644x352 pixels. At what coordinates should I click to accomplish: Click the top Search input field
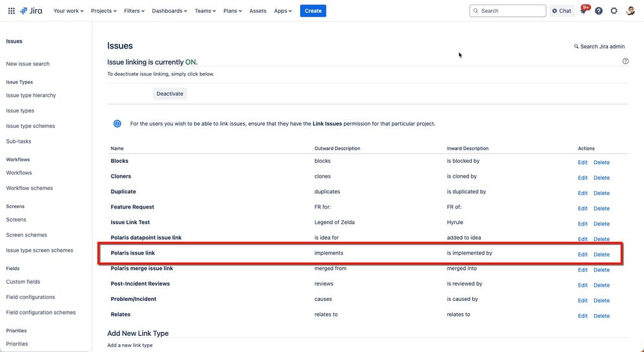pos(508,11)
